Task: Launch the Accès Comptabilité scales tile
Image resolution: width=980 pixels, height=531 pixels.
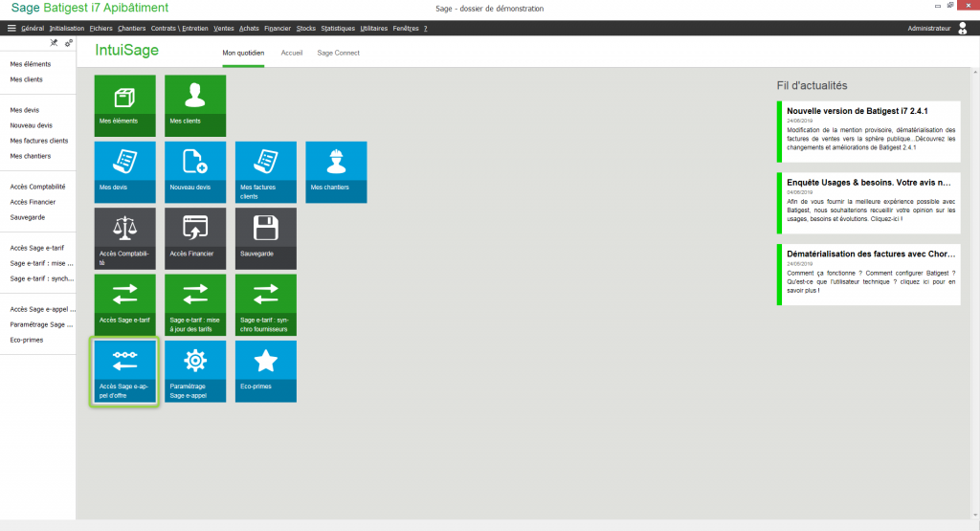Action: [123, 238]
